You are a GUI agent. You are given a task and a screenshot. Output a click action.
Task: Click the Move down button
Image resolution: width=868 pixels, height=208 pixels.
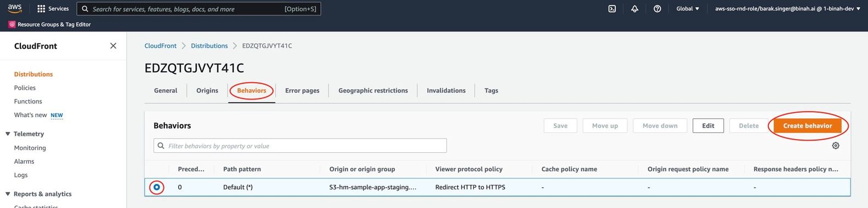[660, 126]
